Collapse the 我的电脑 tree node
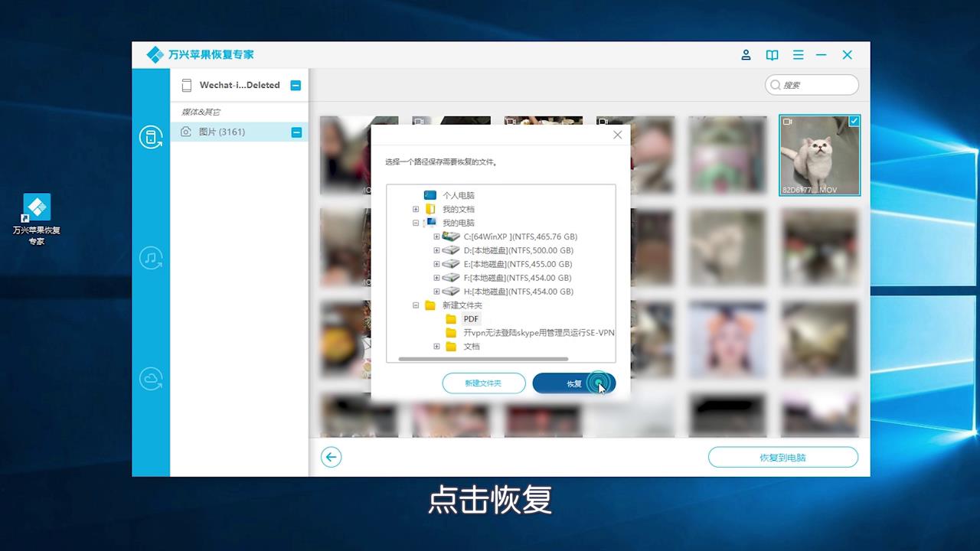980x551 pixels. click(x=415, y=223)
